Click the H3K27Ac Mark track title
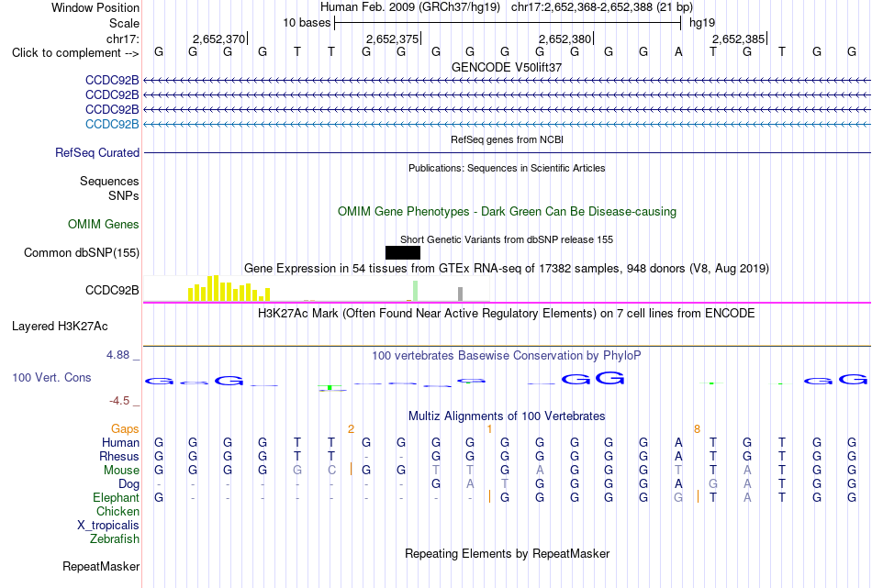872x588 pixels. 507,314
